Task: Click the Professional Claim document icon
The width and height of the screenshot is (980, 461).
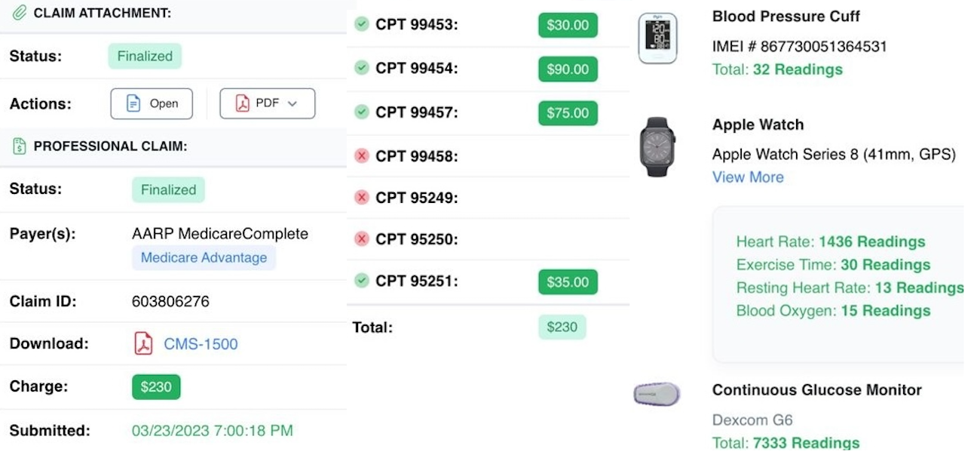Action: click(x=20, y=146)
